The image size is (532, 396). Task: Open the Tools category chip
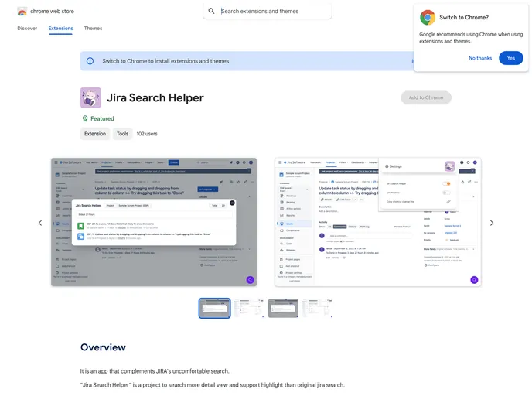tap(122, 134)
